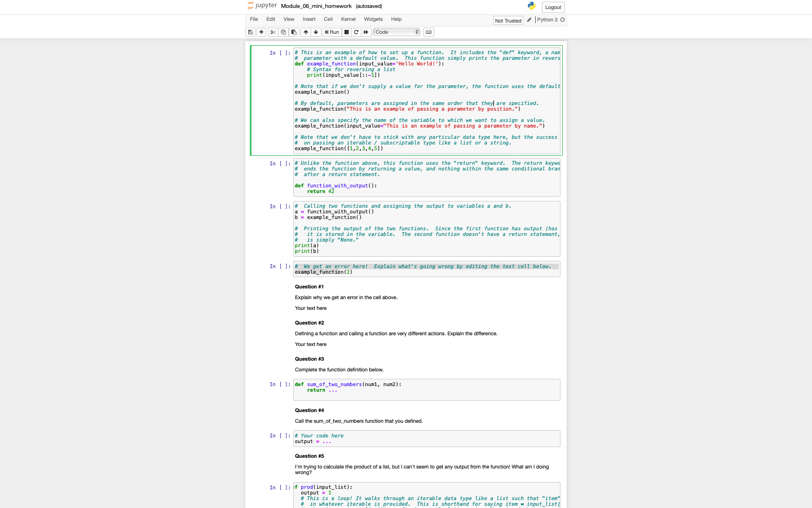This screenshot has height=508, width=812.
Task: Paste a cell using the paste icon
Action: tap(294, 32)
